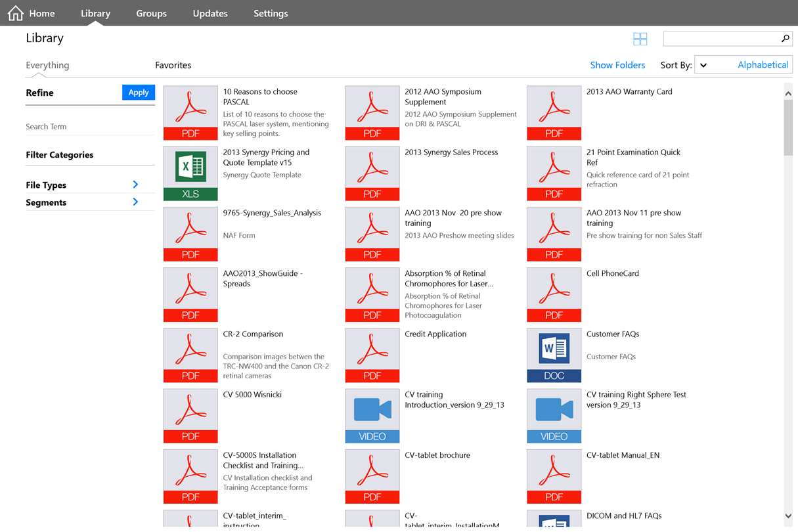Screen dimensions: 798x532
Task: Open title CV-tablet brochure
Action: tap(437, 455)
